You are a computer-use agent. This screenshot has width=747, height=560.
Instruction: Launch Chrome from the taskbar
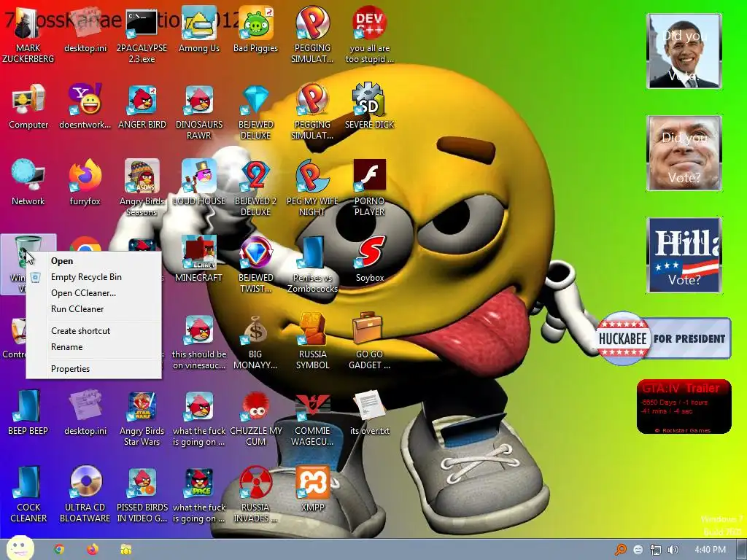[59, 550]
